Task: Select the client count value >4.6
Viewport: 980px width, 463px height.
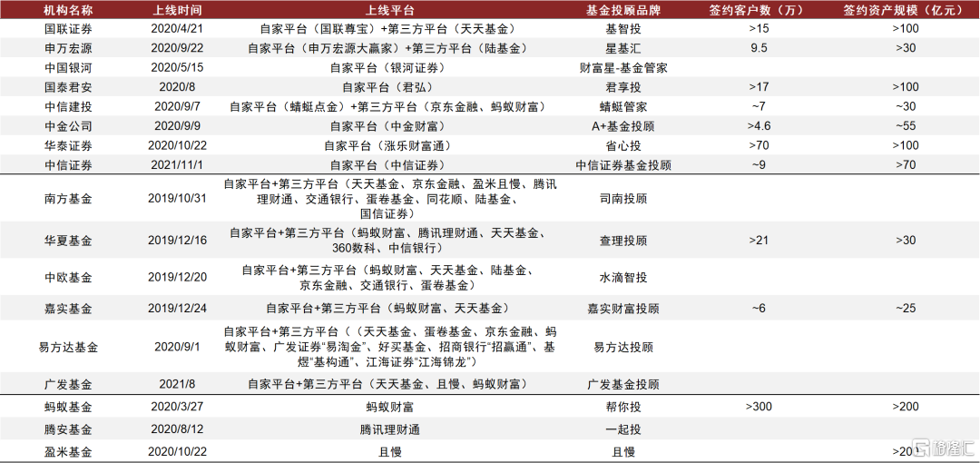Action: 759,126
